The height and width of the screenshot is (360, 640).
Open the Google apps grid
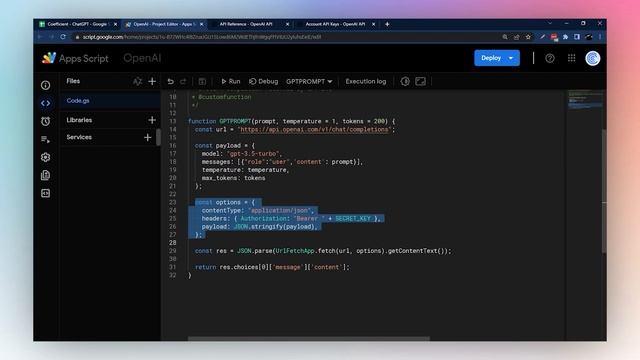(571, 58)
